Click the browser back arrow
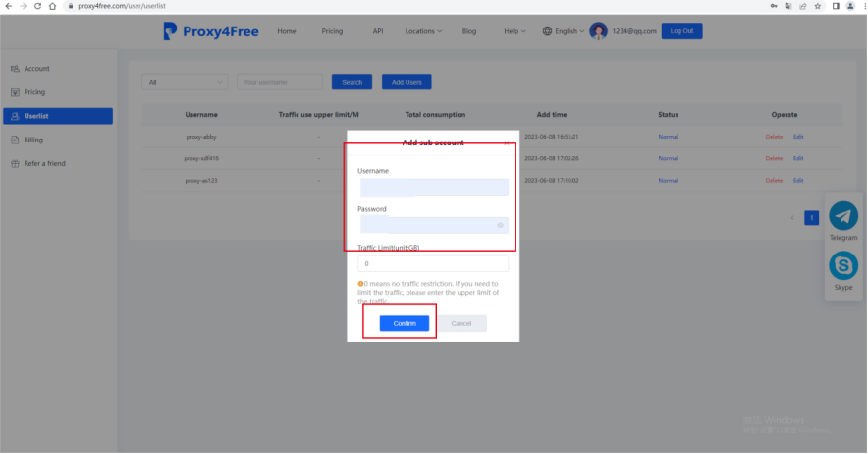Screen dimensions: 868x454 (9, 6)
